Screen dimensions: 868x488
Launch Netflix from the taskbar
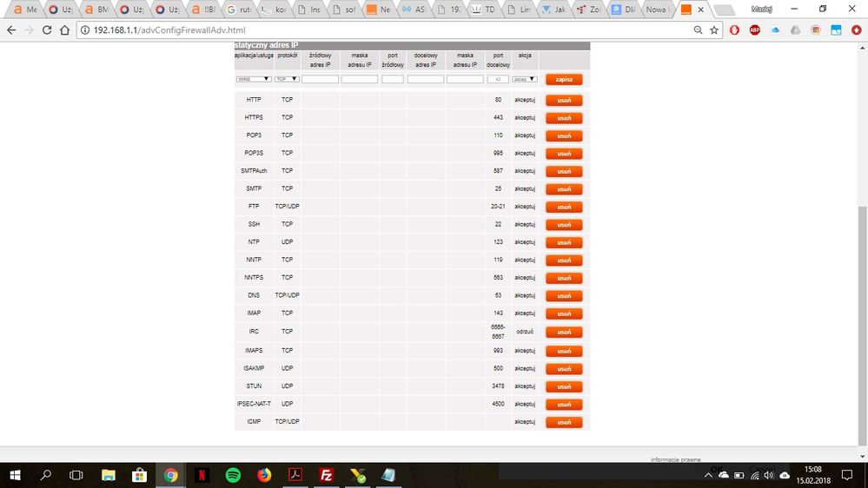202,475
